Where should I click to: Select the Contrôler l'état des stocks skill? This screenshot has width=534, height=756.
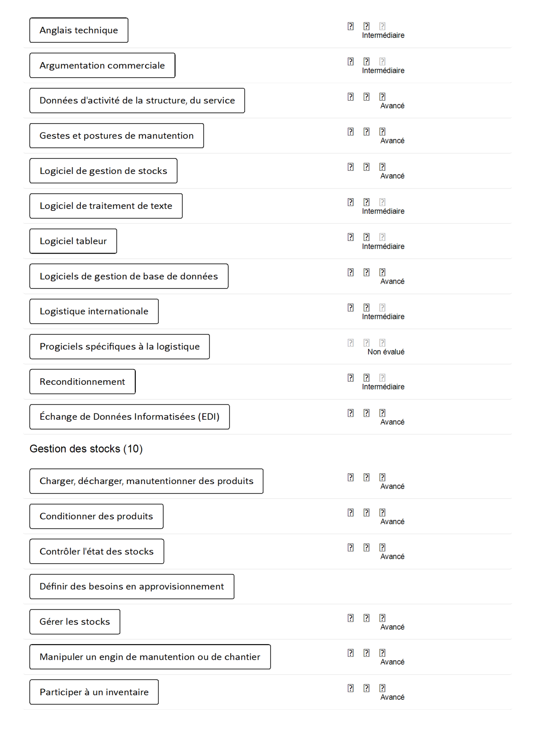(x=97, y=551)
